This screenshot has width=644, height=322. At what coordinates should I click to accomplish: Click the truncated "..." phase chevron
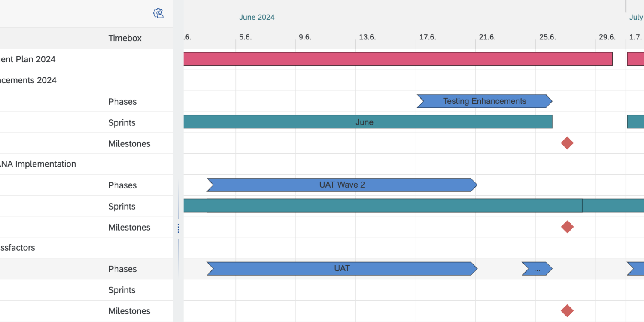click(537, 269)
